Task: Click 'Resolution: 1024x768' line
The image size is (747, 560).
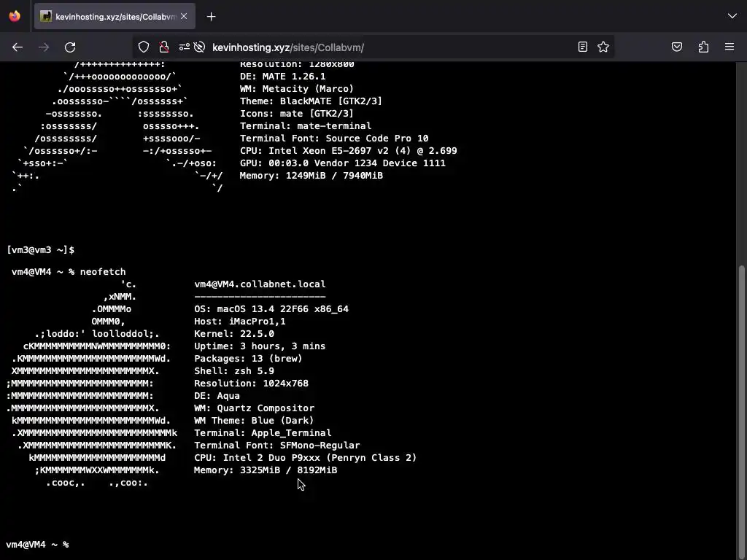Action: [251, 384]
